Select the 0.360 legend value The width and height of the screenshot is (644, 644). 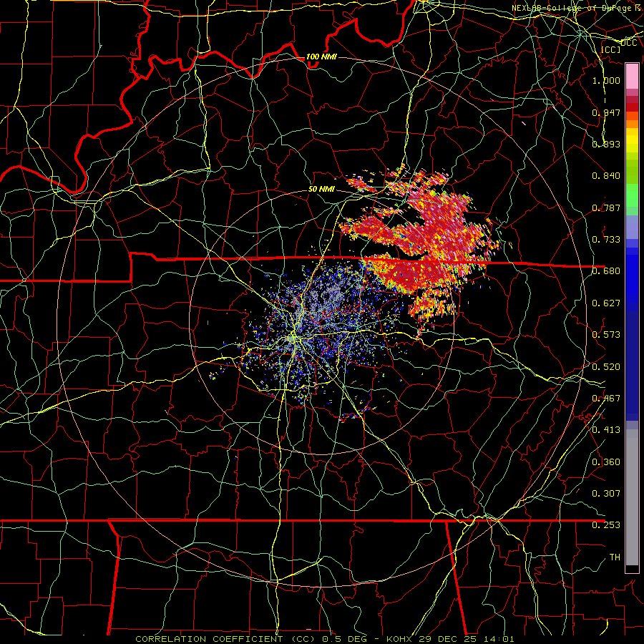606,462
